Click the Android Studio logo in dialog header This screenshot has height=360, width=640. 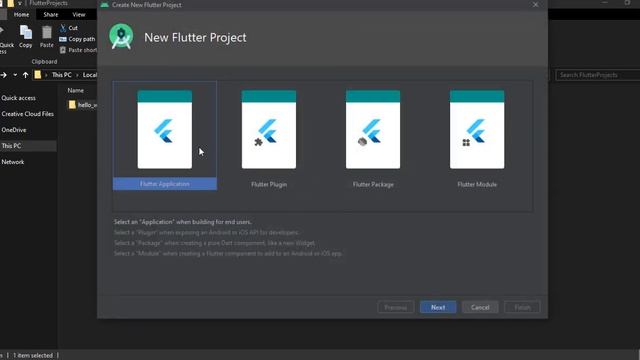[121, 37]
